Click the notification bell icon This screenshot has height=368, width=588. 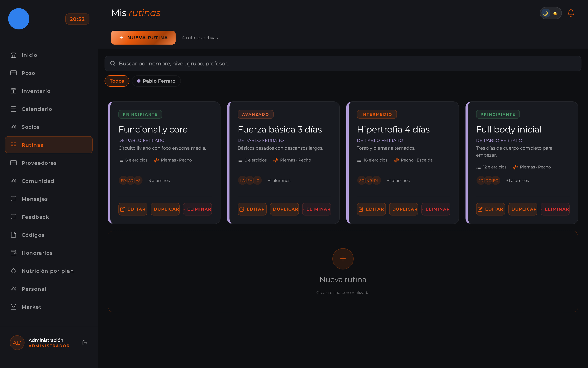570,13
